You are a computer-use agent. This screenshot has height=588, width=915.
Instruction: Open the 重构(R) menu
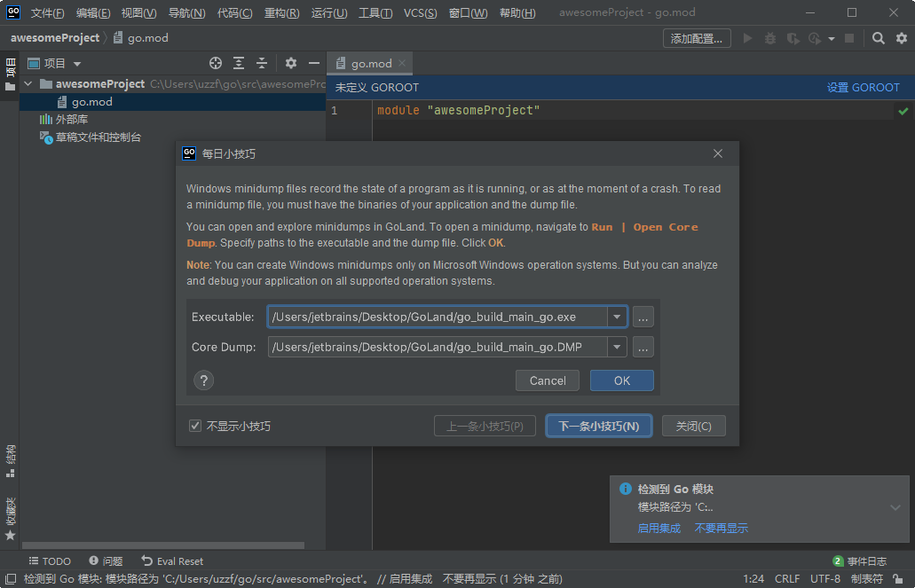(282, 12)
